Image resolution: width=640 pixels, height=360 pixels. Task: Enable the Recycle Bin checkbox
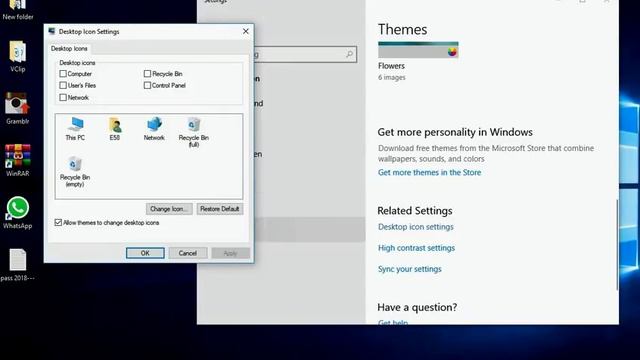147,74
